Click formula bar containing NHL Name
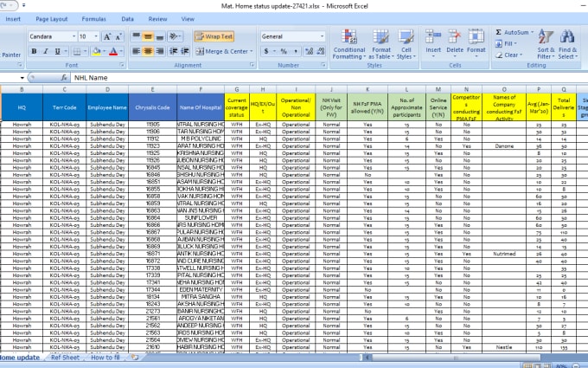The height and width of the screenshot is (368, 588). (x=329, y=78)
